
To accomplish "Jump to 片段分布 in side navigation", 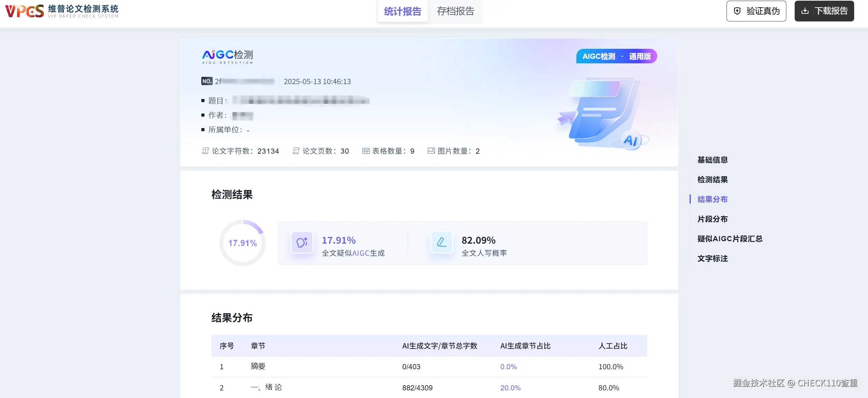I will (x=712, y=219).
